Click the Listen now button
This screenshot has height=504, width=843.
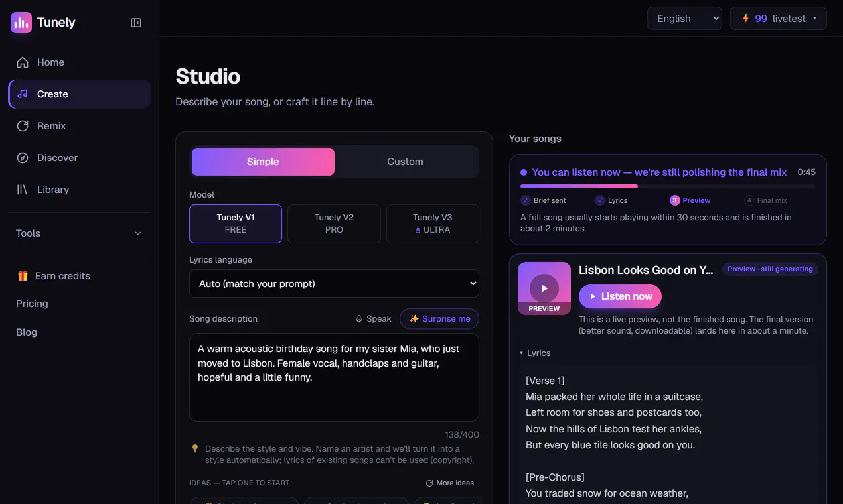[620, 296]
